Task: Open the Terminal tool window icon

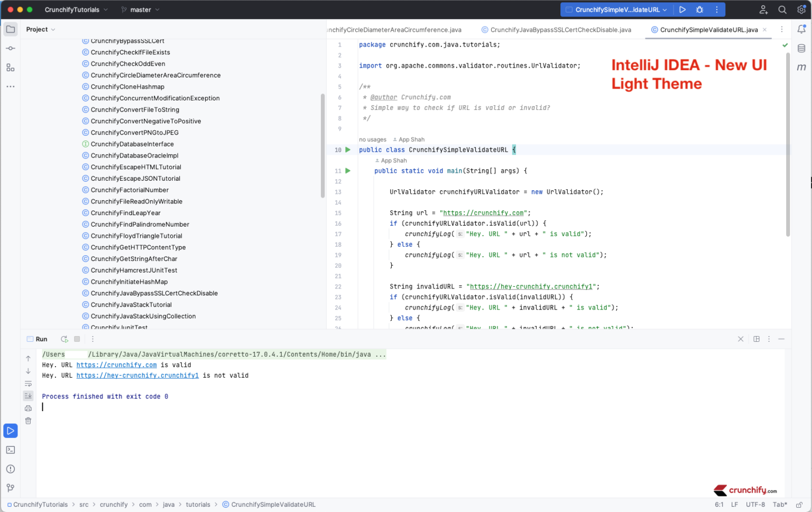Action: [11, 450]
